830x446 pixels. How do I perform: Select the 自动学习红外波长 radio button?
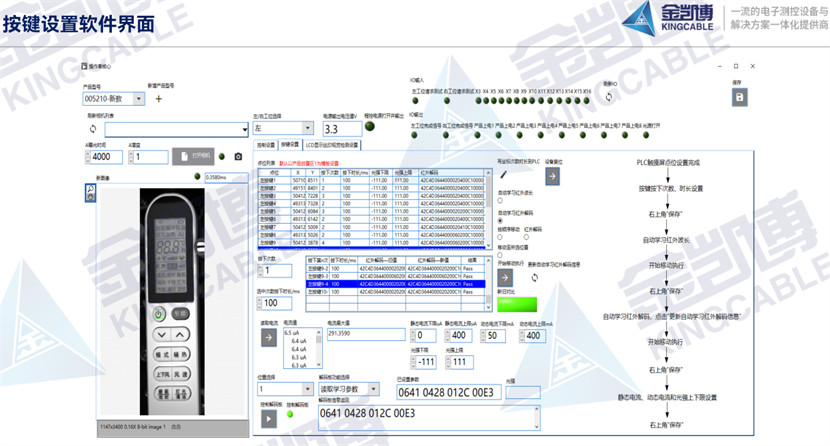coord(500,200)
